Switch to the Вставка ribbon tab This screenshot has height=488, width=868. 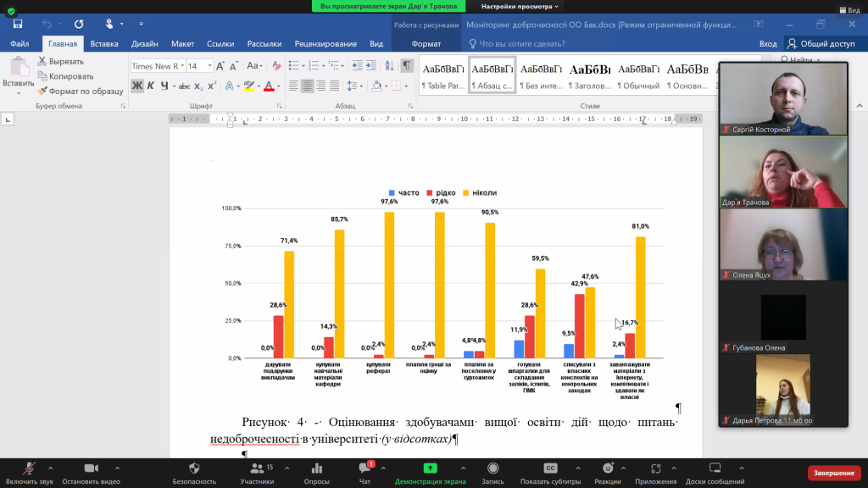point(104,44)
